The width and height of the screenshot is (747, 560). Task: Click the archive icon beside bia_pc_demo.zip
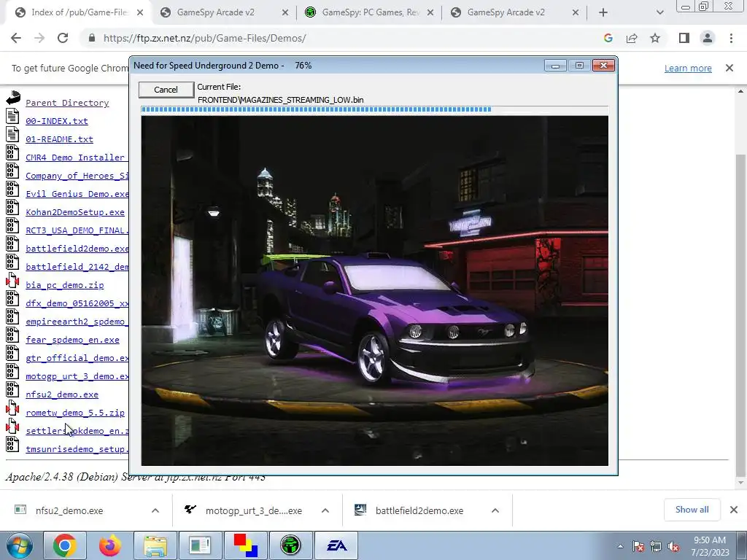click(x=12, y=280)
